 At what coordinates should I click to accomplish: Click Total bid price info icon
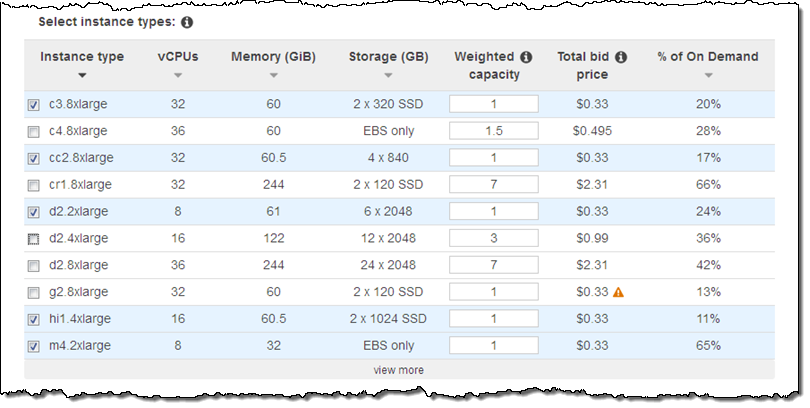click(621, 57)
